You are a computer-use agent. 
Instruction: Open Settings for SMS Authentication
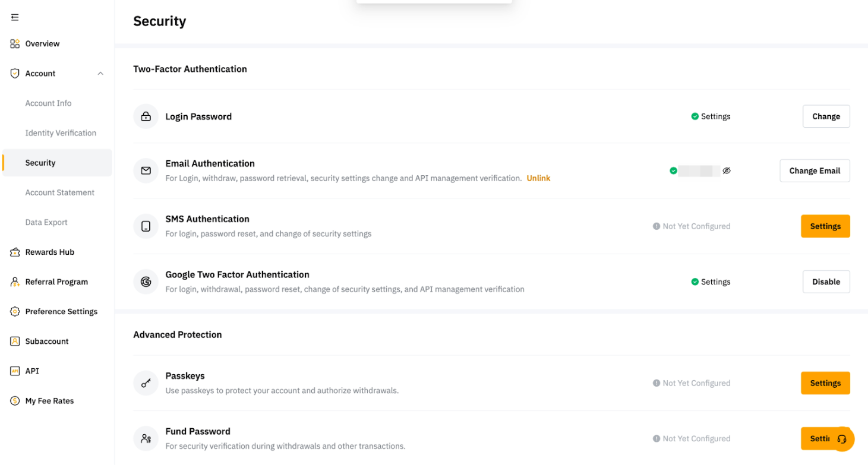pyautogui.click(x=825, y=226)
